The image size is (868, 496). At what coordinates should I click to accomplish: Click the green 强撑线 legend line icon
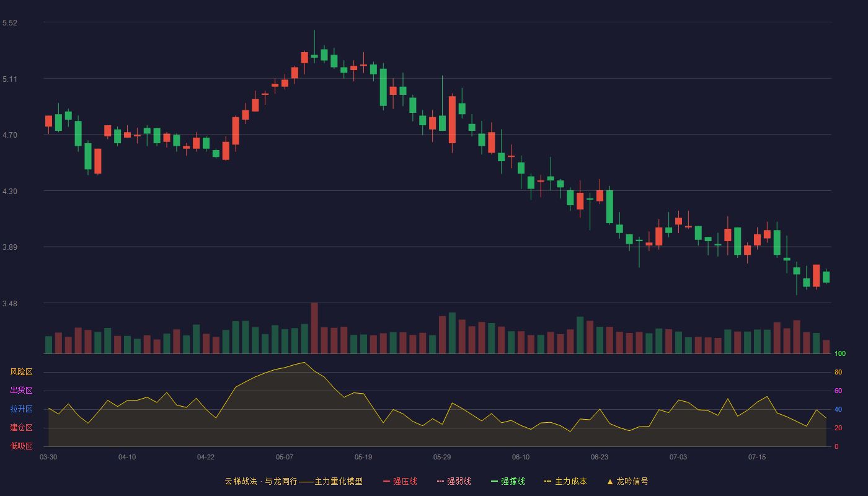[494, 481]
